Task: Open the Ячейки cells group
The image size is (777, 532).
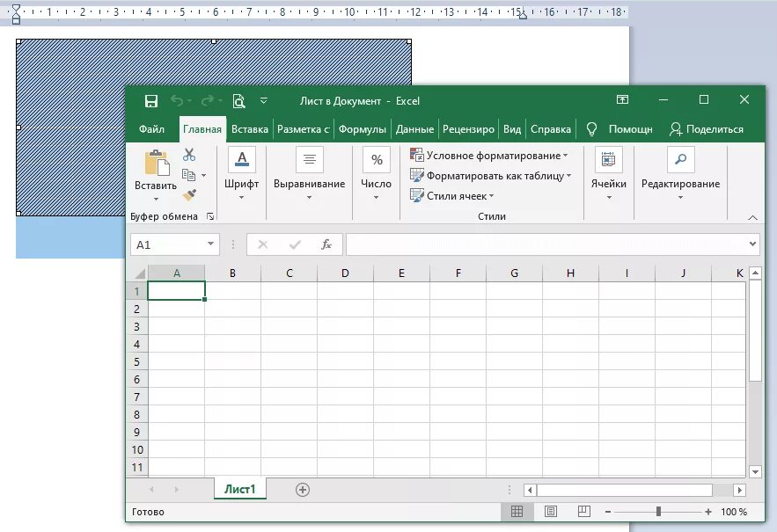Action: click(609, 173)
